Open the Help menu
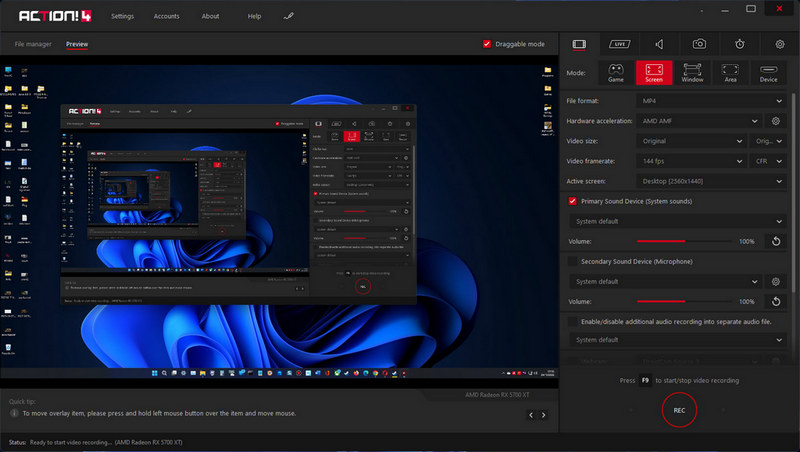 [254, 16]
